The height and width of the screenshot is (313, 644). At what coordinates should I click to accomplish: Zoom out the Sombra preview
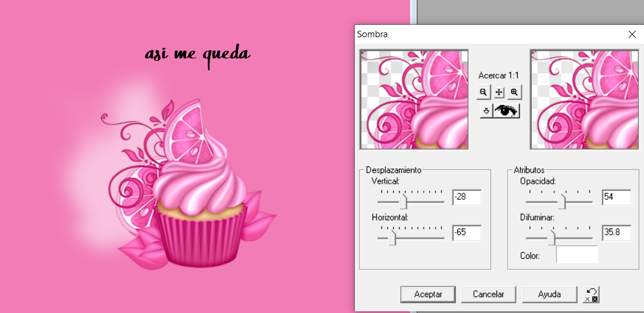tap(483, 92)
